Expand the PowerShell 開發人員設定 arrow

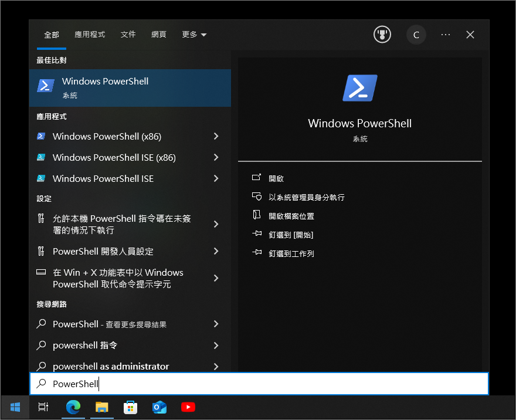click(x=216, y=251)
